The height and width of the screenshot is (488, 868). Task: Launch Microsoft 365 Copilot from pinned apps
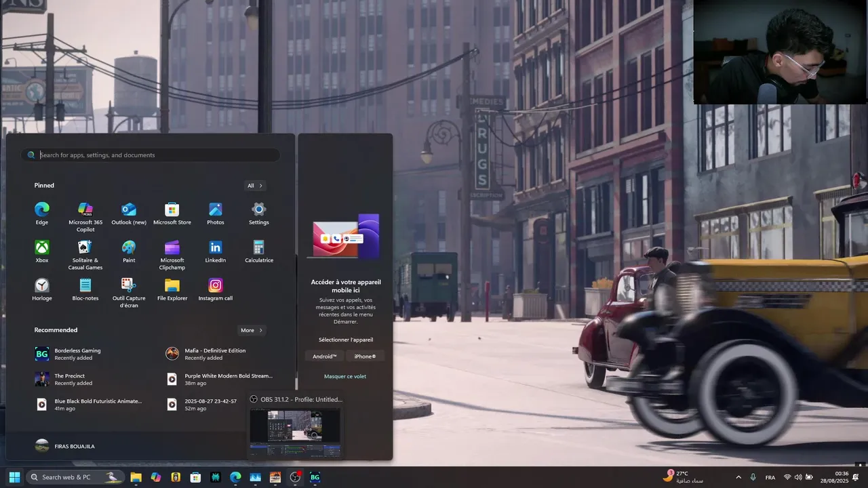[x=85, y=217]
